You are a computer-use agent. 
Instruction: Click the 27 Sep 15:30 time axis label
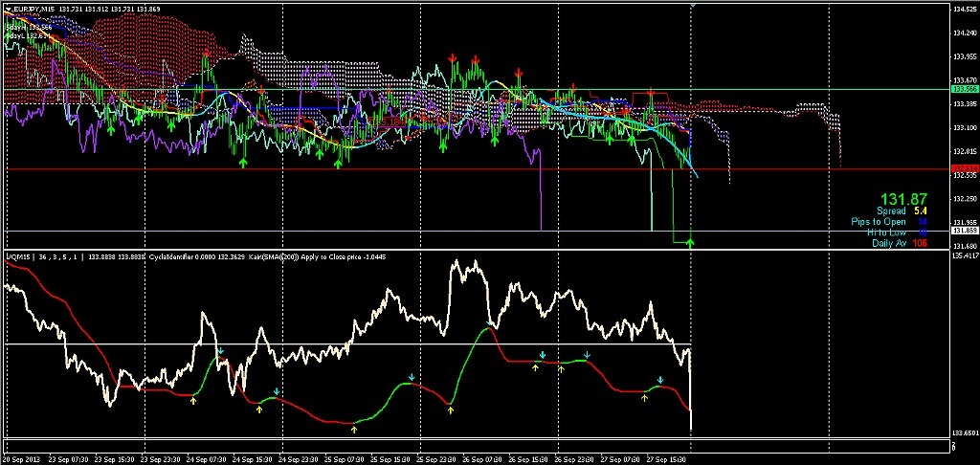(x=664, y=459)
